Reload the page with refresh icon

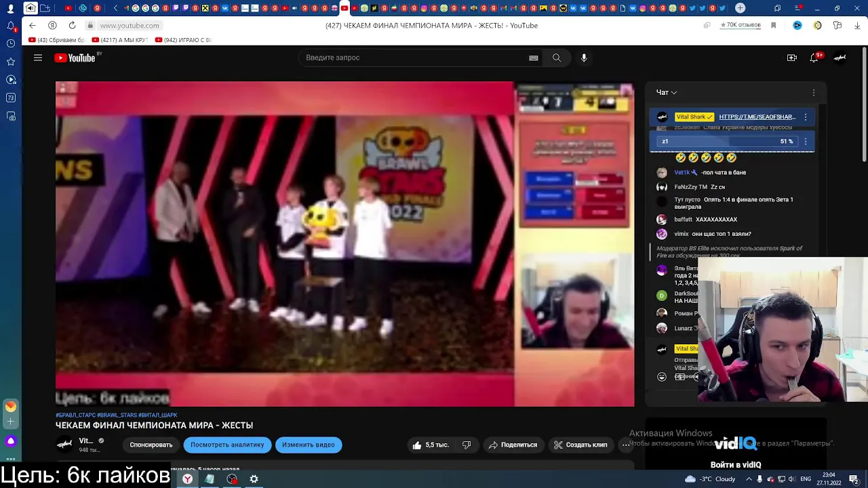[x=72, y=25]
